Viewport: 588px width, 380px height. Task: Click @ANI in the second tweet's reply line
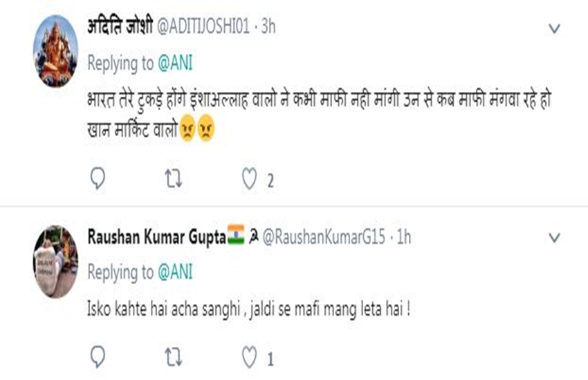176,273
